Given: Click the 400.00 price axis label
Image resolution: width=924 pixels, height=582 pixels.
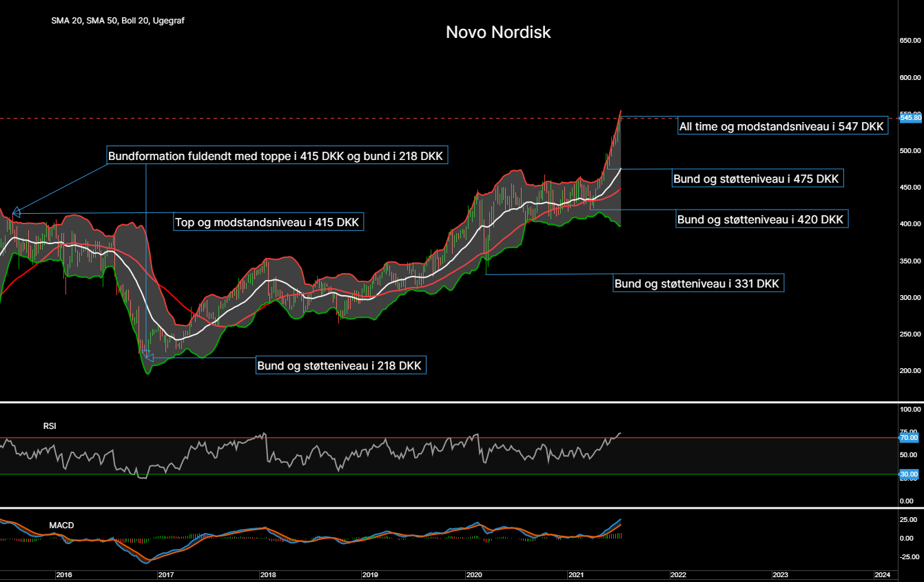Looking at the screenshot, I should (x=910, y=224).
